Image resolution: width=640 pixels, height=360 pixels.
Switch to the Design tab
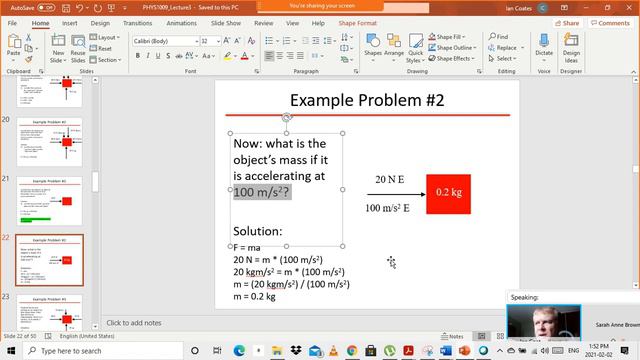pos(100,23)
